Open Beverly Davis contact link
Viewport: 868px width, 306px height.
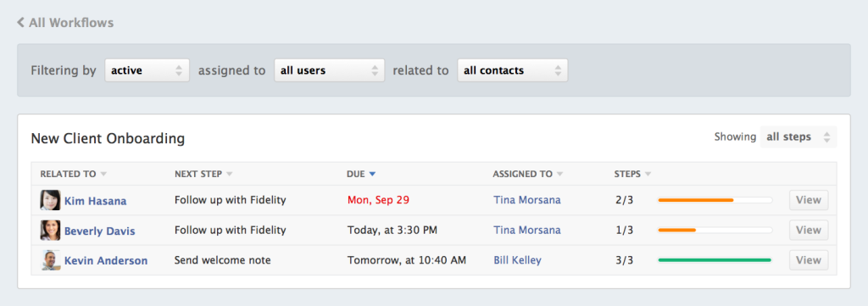(x=100, y=231)
